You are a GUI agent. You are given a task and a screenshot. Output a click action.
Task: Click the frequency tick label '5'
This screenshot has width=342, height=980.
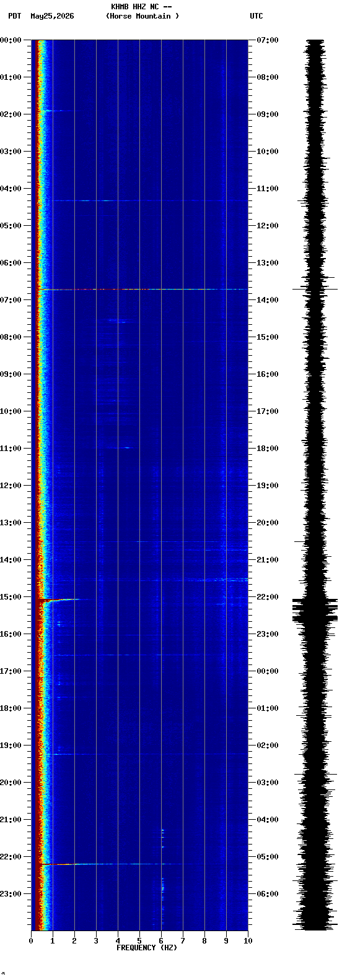tap(139, 941)
